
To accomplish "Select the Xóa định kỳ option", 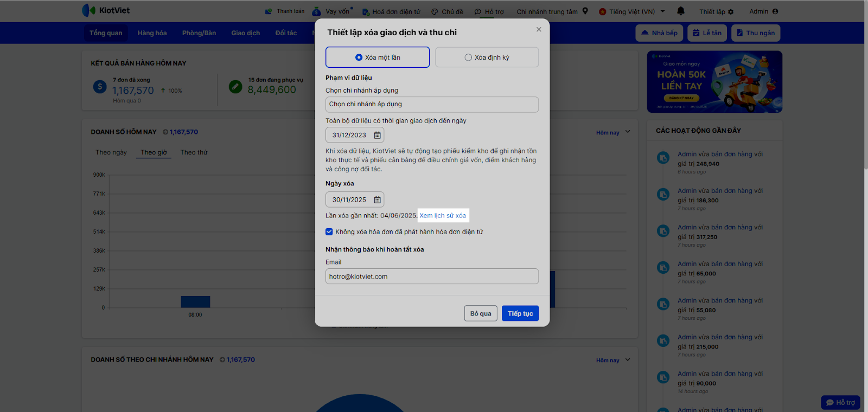I will click(x=487, y=57).
